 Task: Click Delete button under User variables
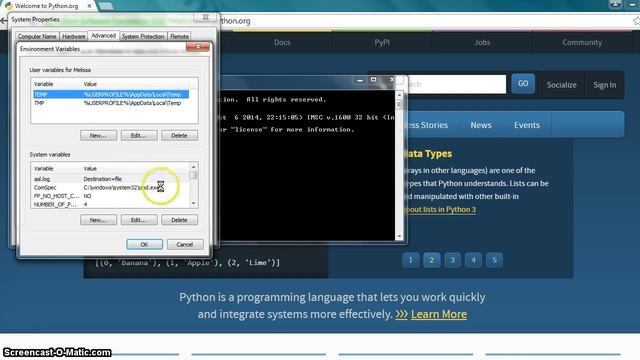click(179, 136)
